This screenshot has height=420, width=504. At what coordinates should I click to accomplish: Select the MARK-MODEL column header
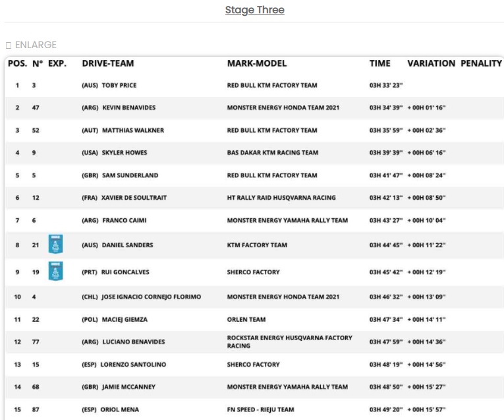point(257,63)
